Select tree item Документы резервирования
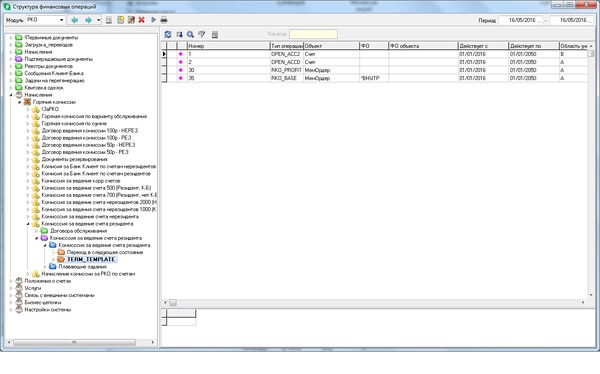600x374 pixels. tap(75, 159)
